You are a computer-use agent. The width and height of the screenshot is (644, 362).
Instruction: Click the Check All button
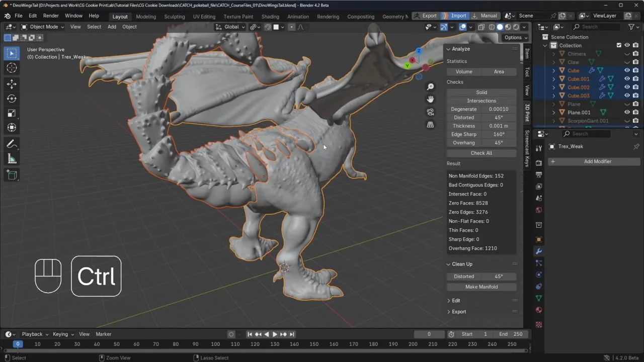[x=481, y=153]
